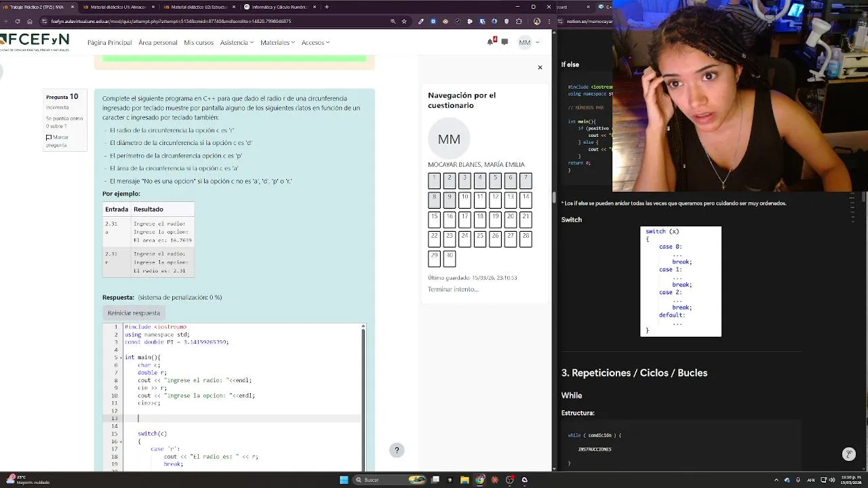This screenshot has width=868, height=488.
Task: Click the FCEFyN logo
Action: pyautogui.click(x=35, y=42)
